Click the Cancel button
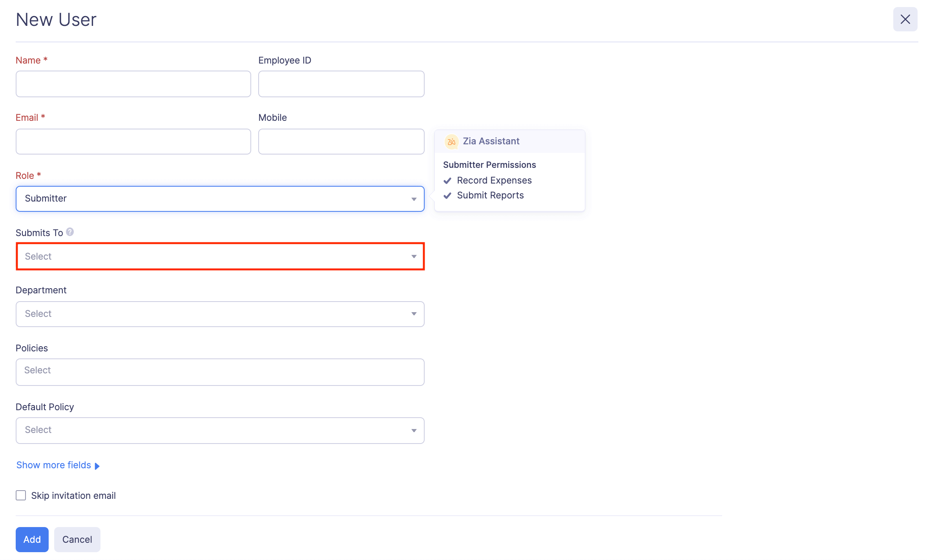 click(77, 539)
